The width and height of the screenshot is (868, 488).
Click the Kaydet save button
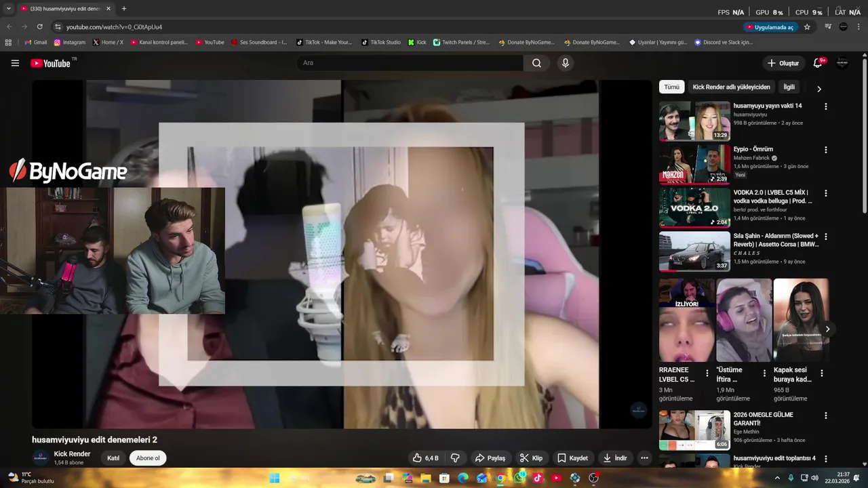[572, 458]
